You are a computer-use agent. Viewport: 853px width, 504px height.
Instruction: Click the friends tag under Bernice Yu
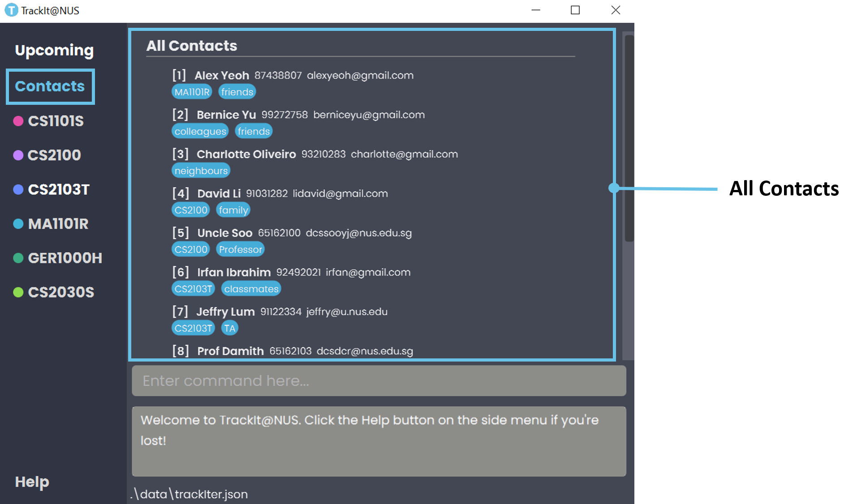tap(254, 131)
